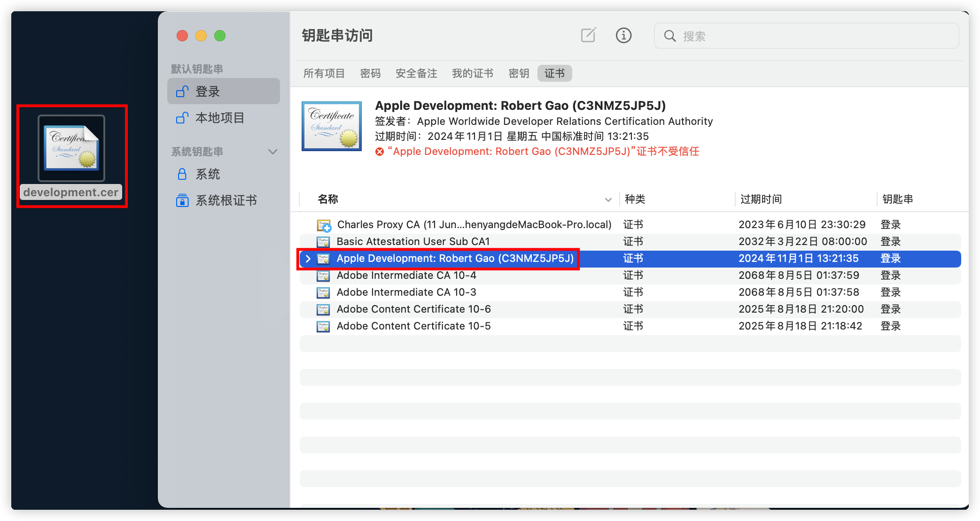980x521 pixels.
Task: Open the info button in toolbar
Action: (623, 35)
